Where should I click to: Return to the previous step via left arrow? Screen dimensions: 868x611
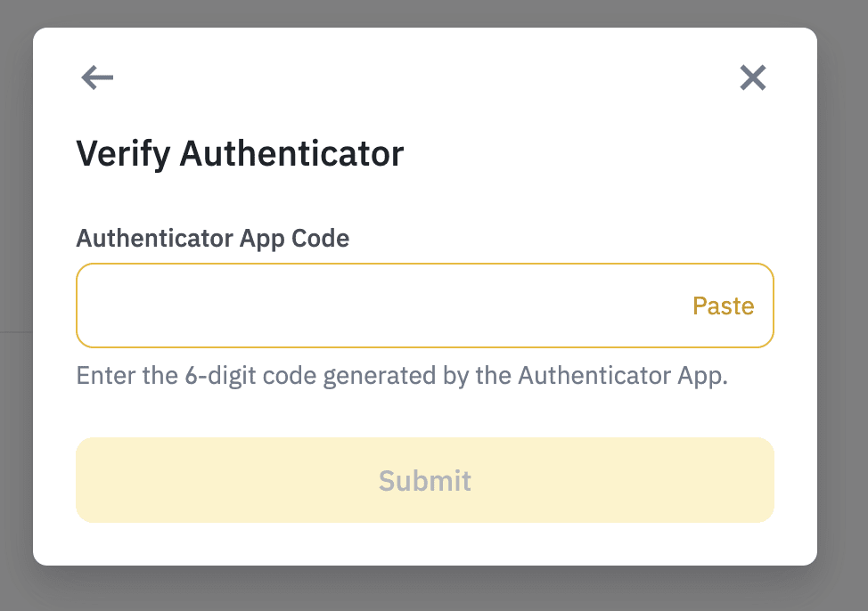(97, 78)
